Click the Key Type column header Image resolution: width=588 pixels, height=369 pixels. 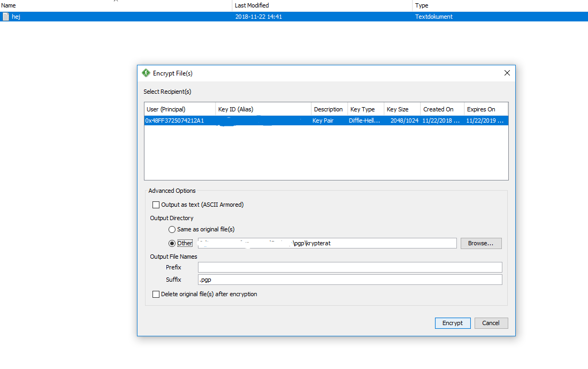click(x=365, y=109)
